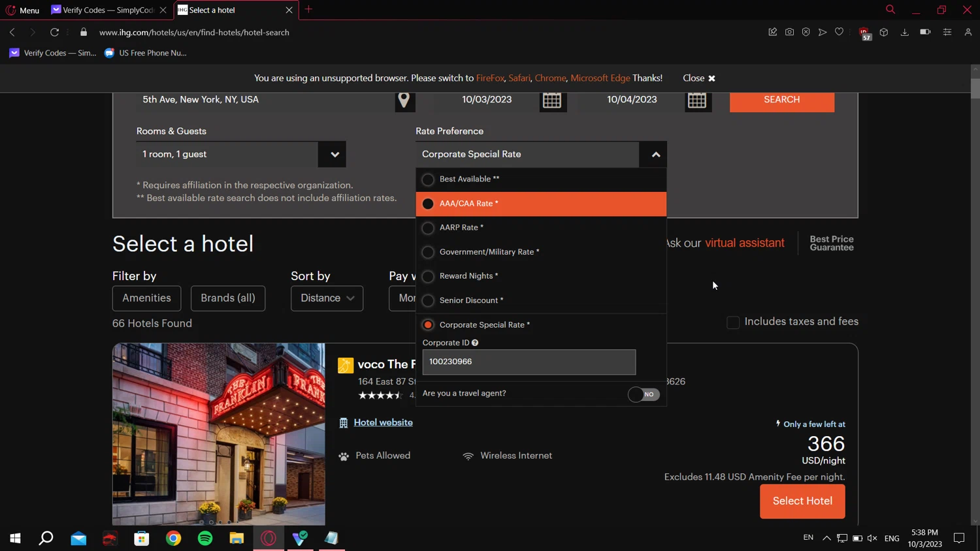Open the voco hotel photo thumbnail

click(219, 434)
